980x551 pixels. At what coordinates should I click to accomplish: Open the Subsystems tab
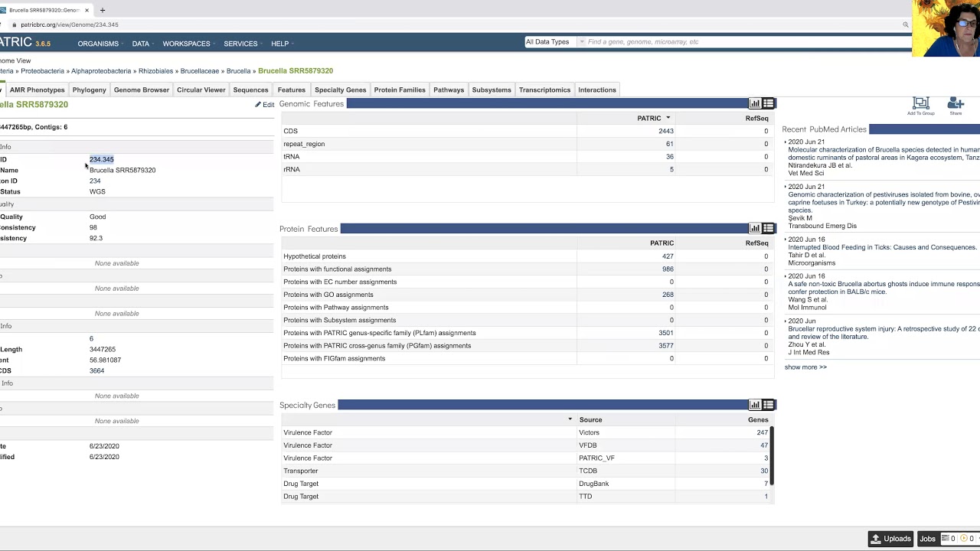[492, 90]
